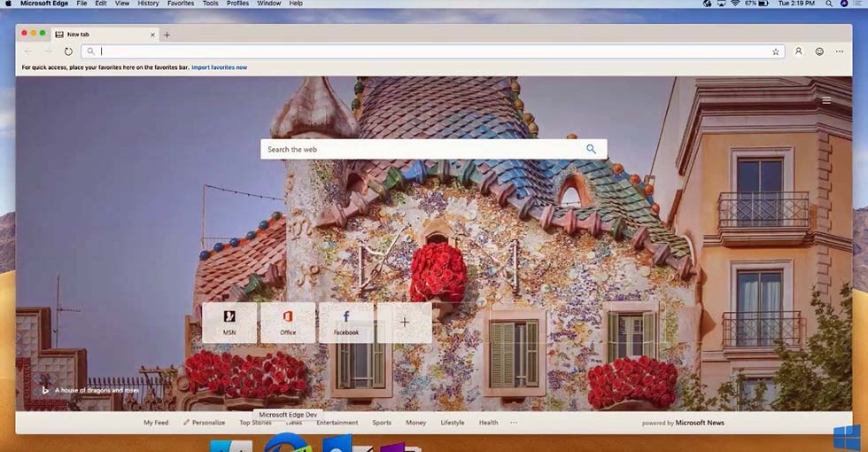
Task: Open the Favorites menu
Action: [181, 4]
